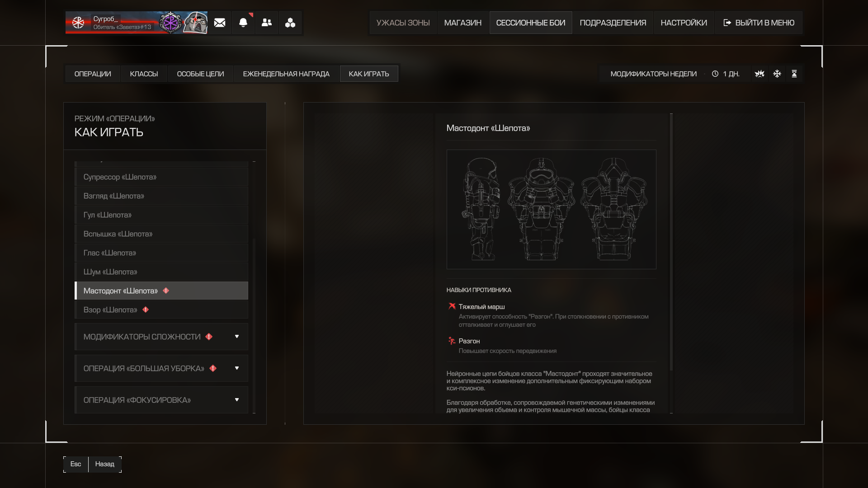Viewport: 868px width, 488px height.
Task: Expand Операция «Большая уборка» section
Action: (161, 368)
